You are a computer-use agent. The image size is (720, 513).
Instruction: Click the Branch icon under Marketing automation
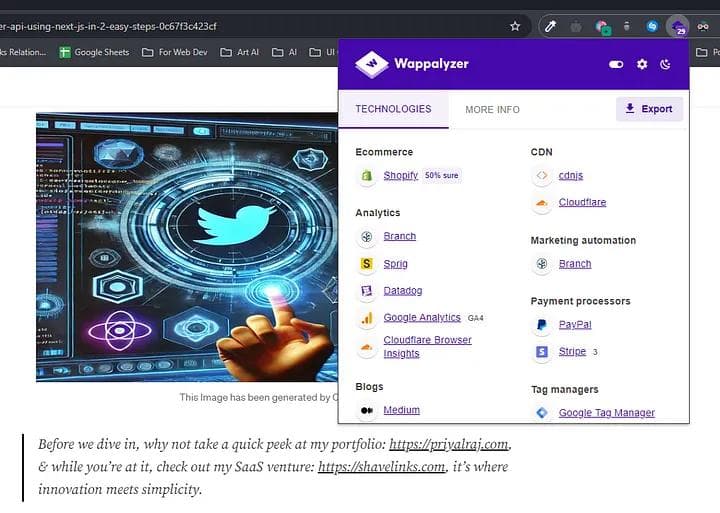coord(542,264)
